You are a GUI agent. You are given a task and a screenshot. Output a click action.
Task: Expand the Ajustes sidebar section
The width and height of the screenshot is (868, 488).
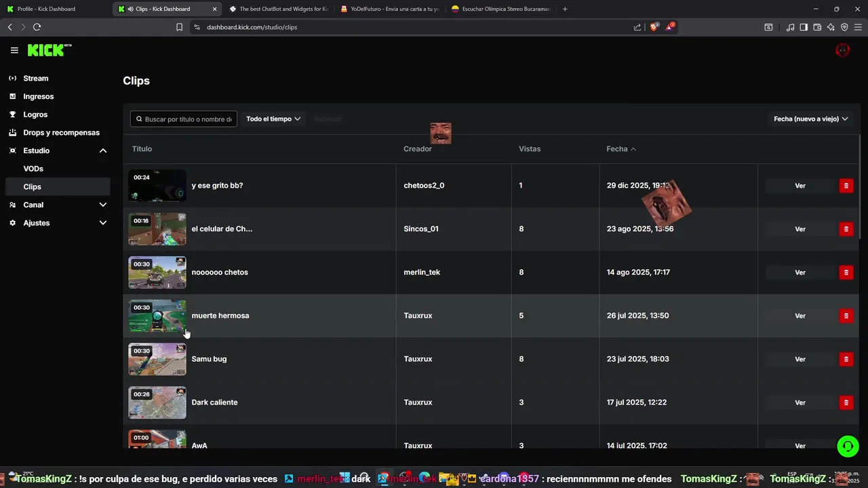pyautogui.click(x=103, y=223)
